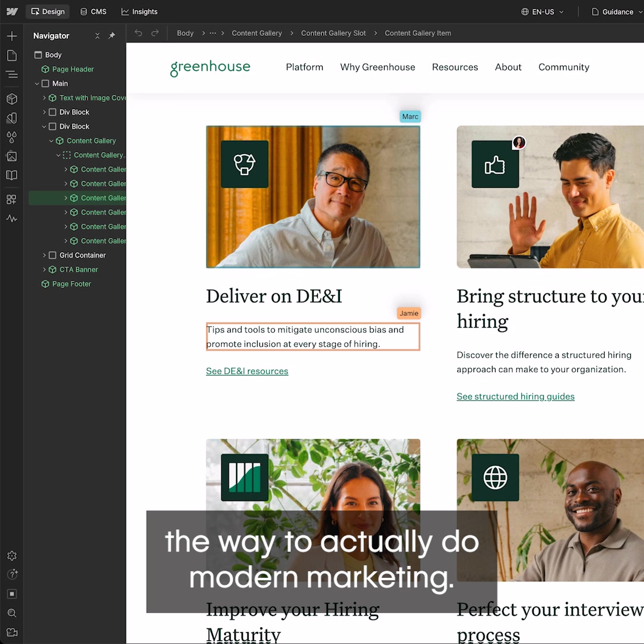Click the Webflow logo
The image size is (644, 644).
12,11
